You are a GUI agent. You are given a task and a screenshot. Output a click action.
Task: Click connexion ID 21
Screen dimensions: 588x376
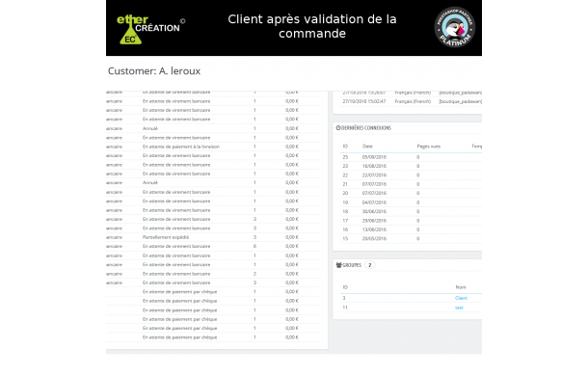pos(345,184)
